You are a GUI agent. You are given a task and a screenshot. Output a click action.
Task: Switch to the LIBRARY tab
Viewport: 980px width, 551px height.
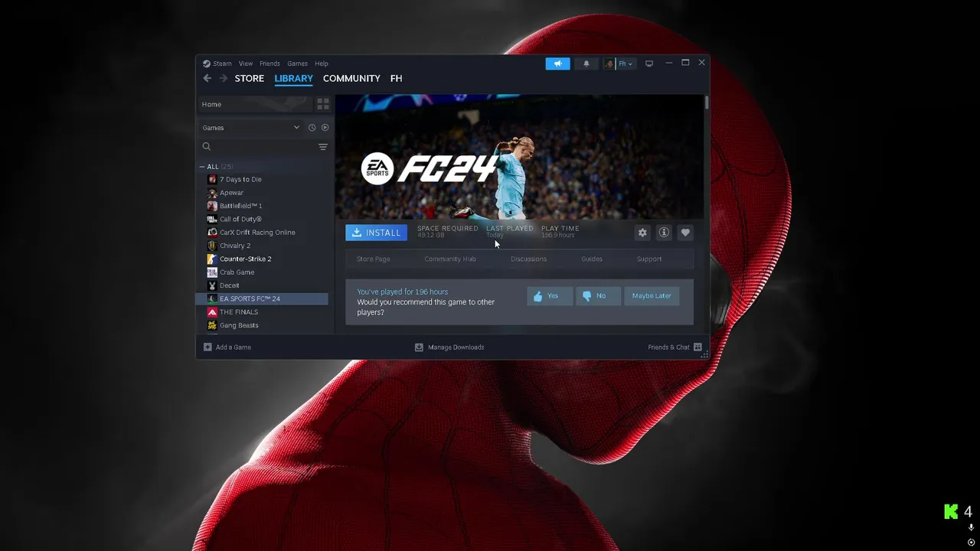(x=294, y=78)
